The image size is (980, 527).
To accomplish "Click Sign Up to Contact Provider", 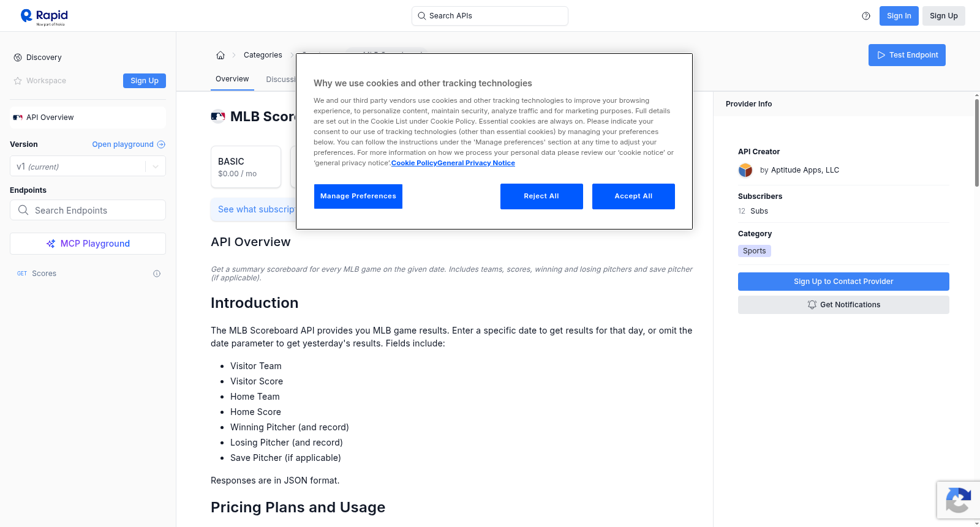I will pyautogui.click(x=843, y=282).
